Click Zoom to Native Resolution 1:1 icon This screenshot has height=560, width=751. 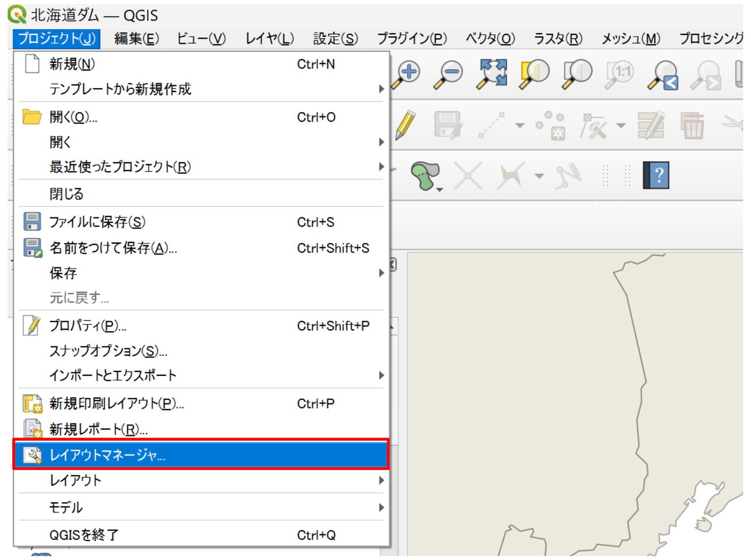coord(620,74)
